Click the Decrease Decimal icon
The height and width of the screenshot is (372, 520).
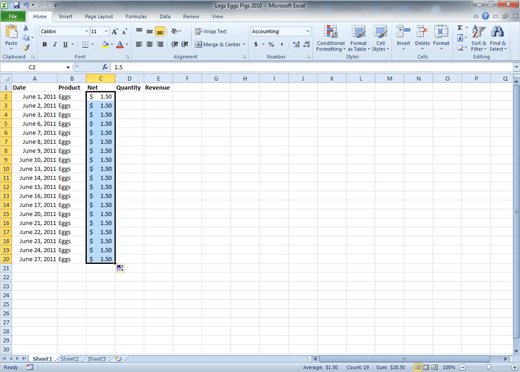[307, 44]
